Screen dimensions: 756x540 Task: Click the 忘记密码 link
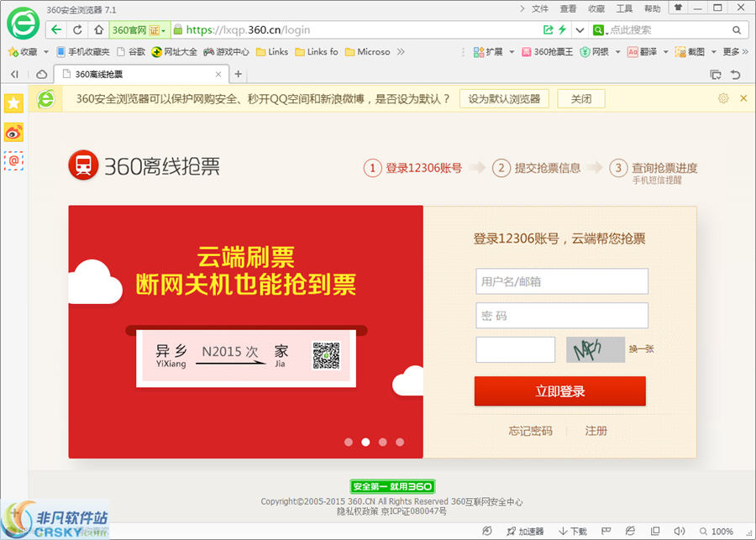click(530, 431)
